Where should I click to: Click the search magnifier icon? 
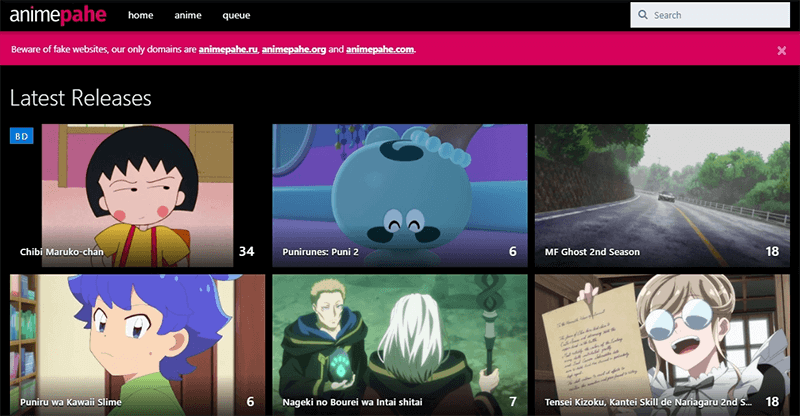[x=643, y=15]
